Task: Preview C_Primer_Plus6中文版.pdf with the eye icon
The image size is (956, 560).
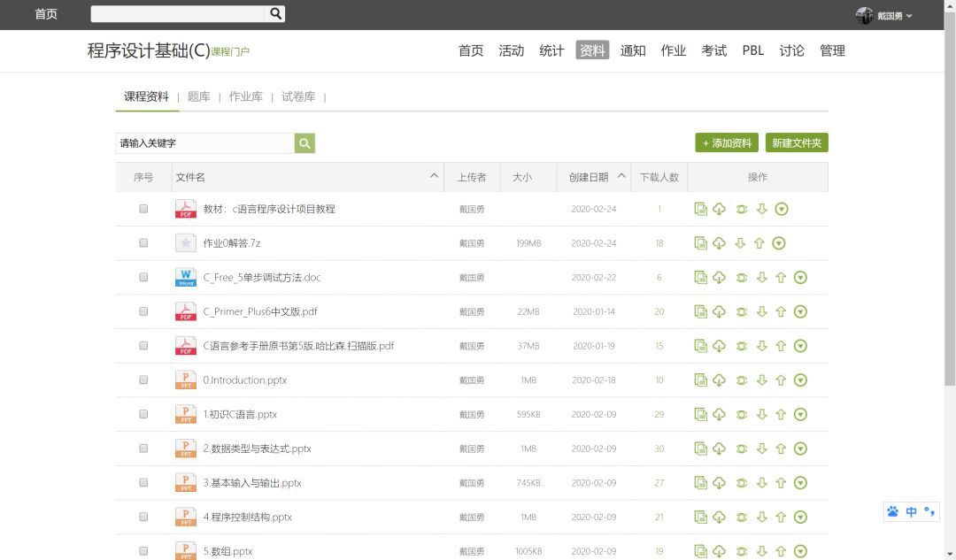Action: pyautogui.click(x=741, y=311)
